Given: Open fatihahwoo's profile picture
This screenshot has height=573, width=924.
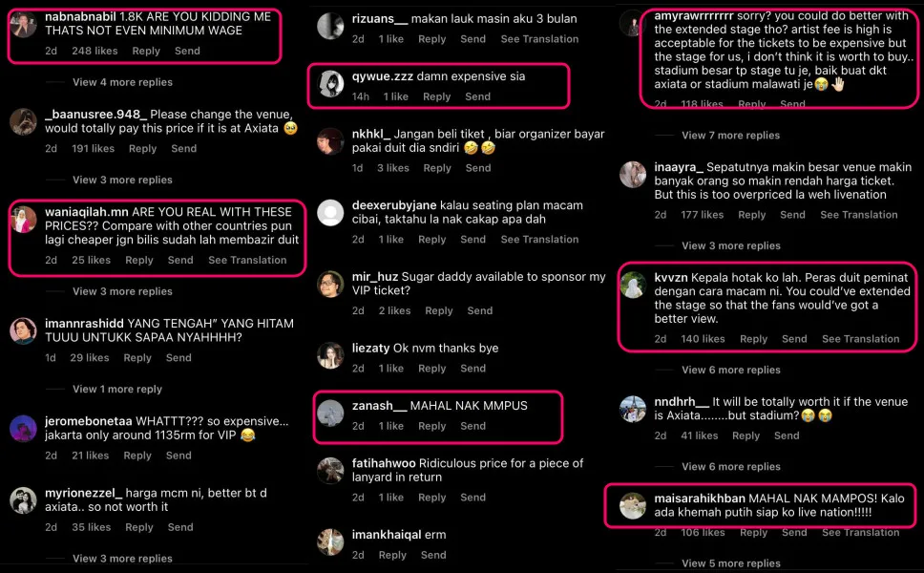Looking at the screenshot, I should tap(330, 470).
